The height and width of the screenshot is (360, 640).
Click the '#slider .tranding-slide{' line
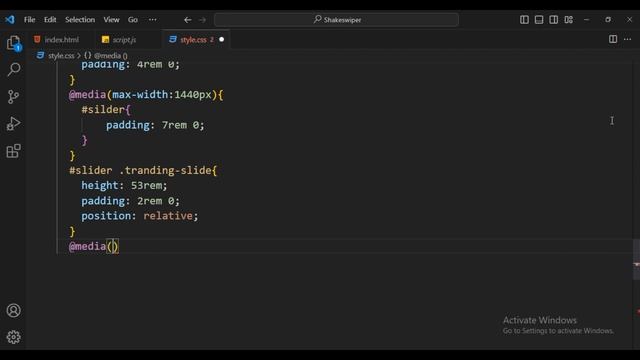(x=143, y=170)
